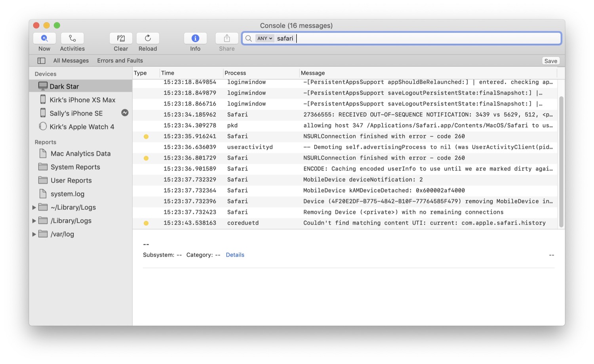Select Dark Star computer icon

click(43, 86)
